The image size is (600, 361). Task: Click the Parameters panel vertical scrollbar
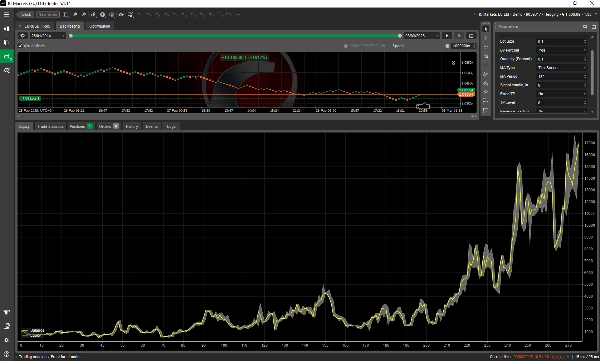(x=593, y=73)
